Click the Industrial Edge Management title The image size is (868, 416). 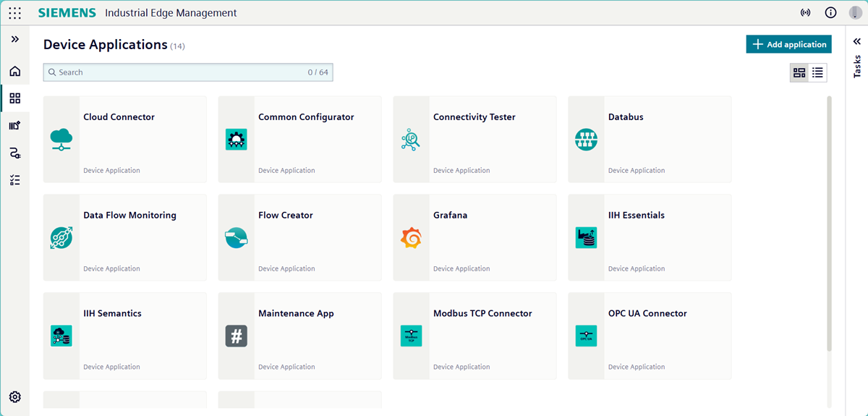point(171,13)
